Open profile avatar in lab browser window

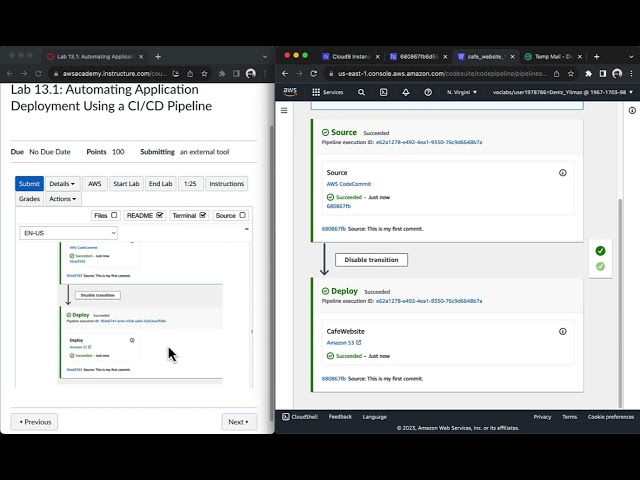pyautogui.click(x=251, y=73)
